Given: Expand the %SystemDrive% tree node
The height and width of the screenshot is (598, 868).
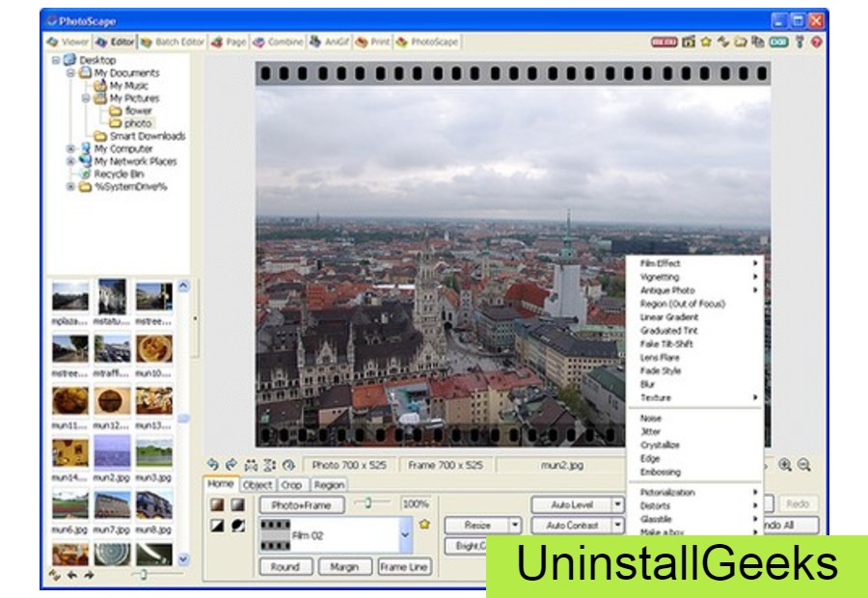Looking at the screenshot, I should (70, 186).
